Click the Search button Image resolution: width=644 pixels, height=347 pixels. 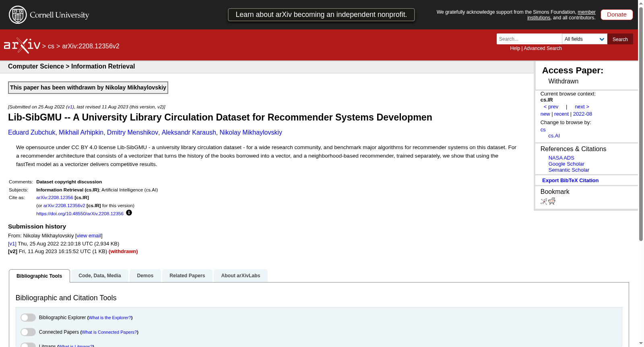click(620, 39)
